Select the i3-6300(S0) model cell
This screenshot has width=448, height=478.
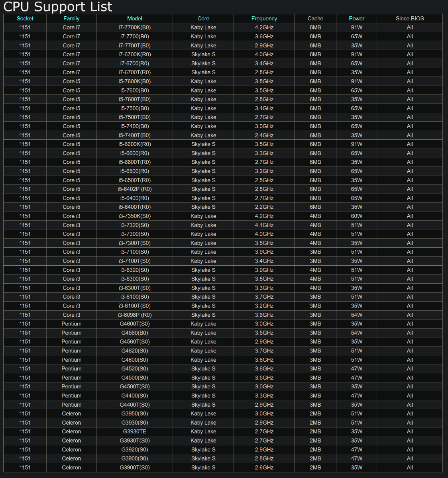[x=135, y=279]
